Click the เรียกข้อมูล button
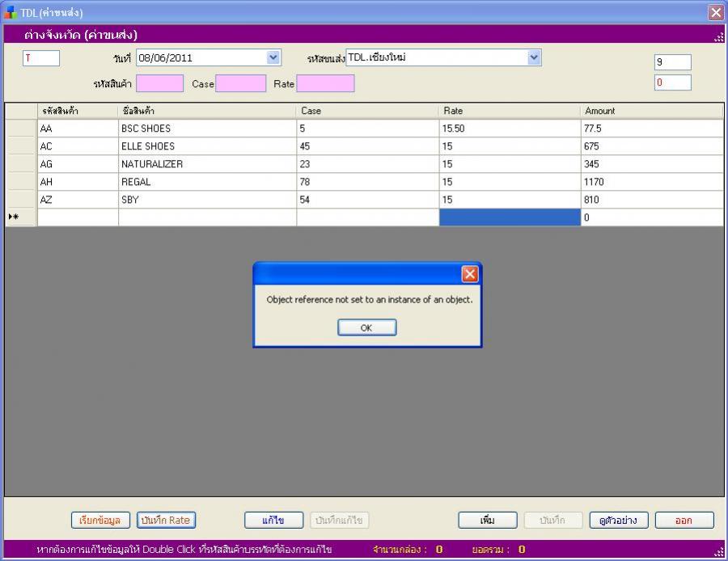This screenshot has height=561, width=728. 101,520
